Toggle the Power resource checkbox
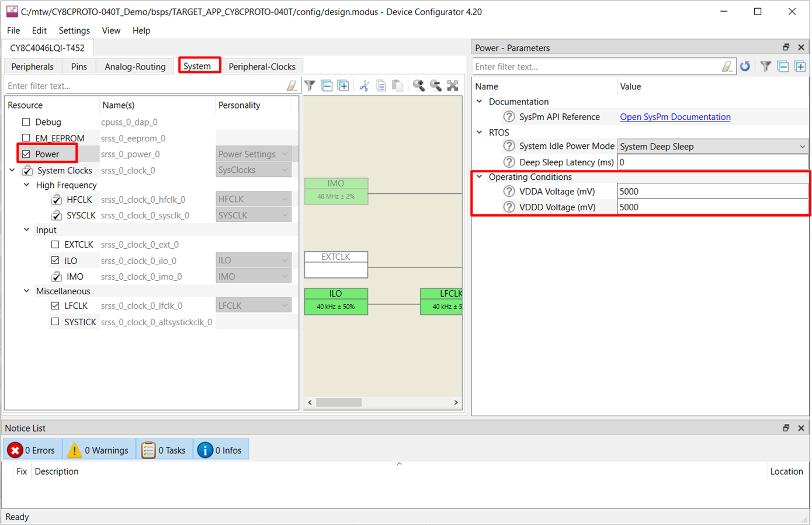 pos(26,154)
